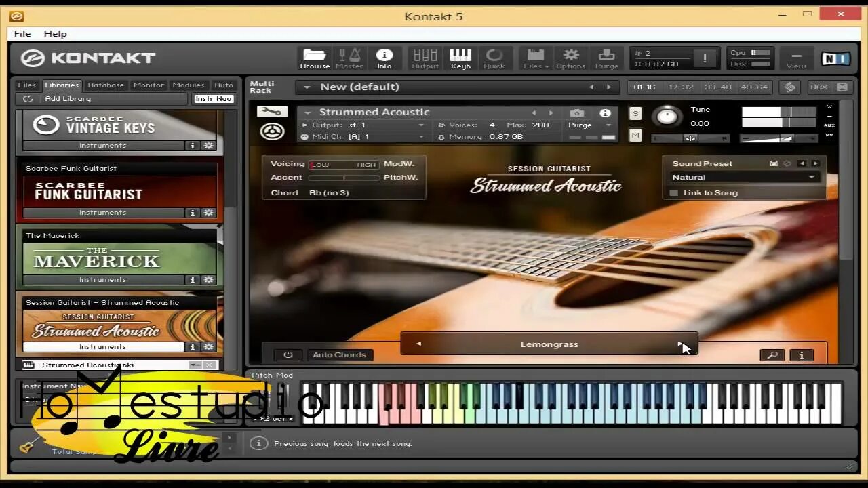Click the Max voices value 200
This screenshot has height=488, width=868.
540,125
